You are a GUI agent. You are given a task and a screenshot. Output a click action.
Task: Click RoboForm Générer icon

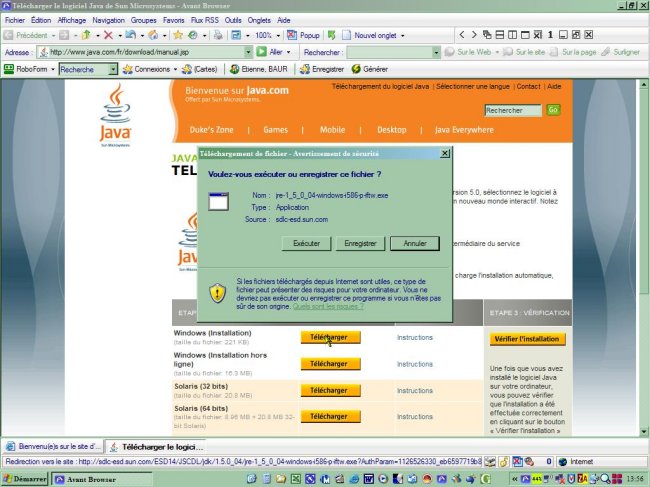point(356,69)
